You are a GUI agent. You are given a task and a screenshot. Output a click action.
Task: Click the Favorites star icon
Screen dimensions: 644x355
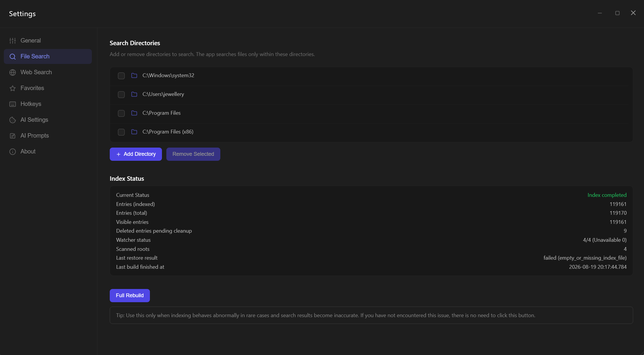[x=13, y=88]
